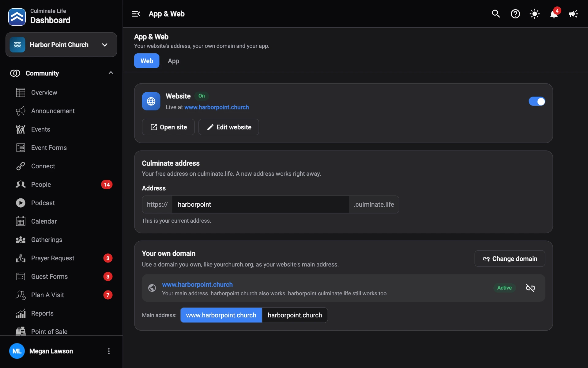Viewport: 588px width, 368px height.
Task: Switch to the Web tab
Action: click(147, 61)
